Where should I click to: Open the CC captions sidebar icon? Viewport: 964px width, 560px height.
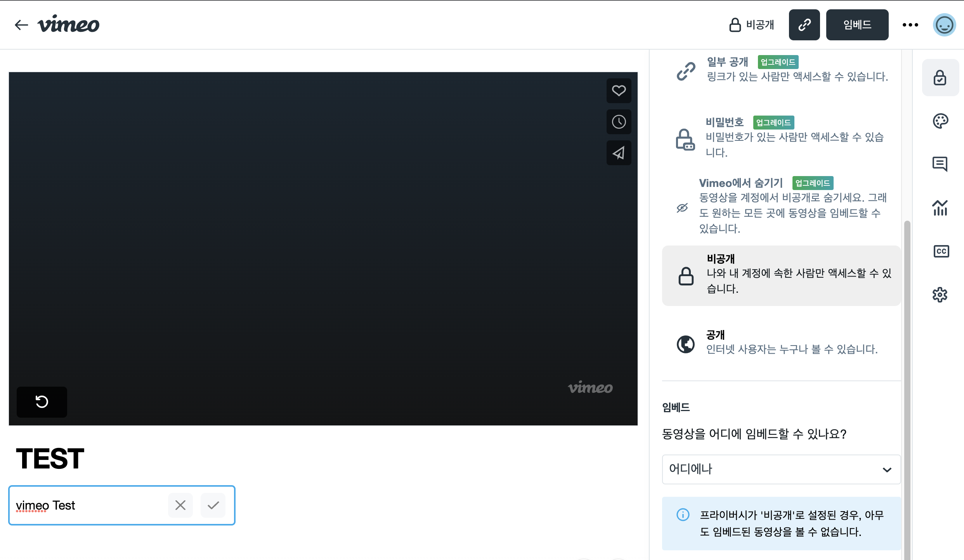(x=941, y=251)
